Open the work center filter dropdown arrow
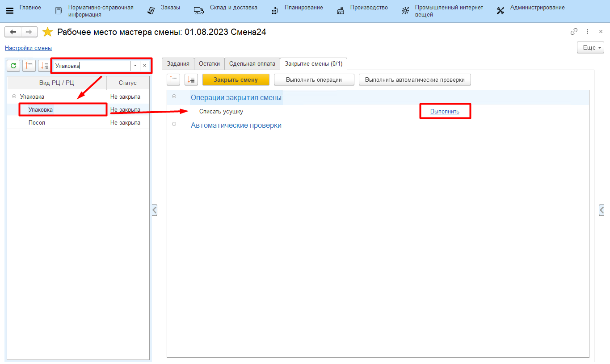The image size is (610, 364). [135, 66]
